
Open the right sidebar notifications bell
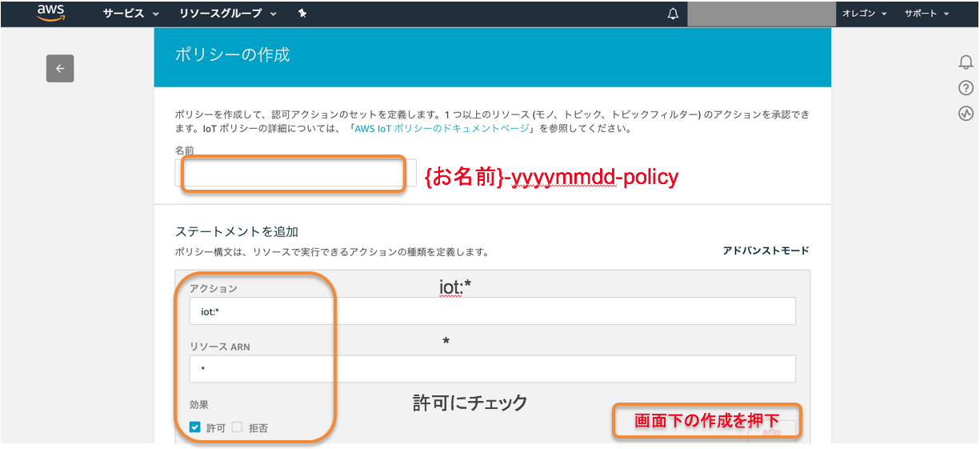(966, 62)
